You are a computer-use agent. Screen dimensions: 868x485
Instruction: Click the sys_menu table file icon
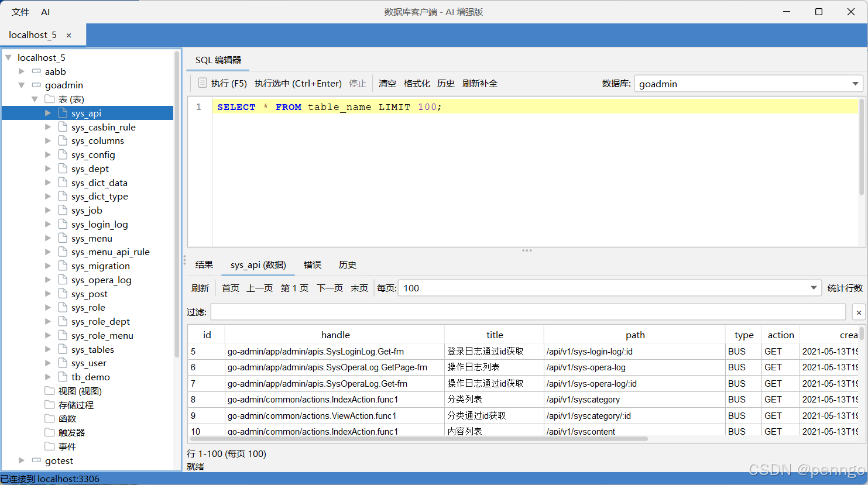(63, 238)
